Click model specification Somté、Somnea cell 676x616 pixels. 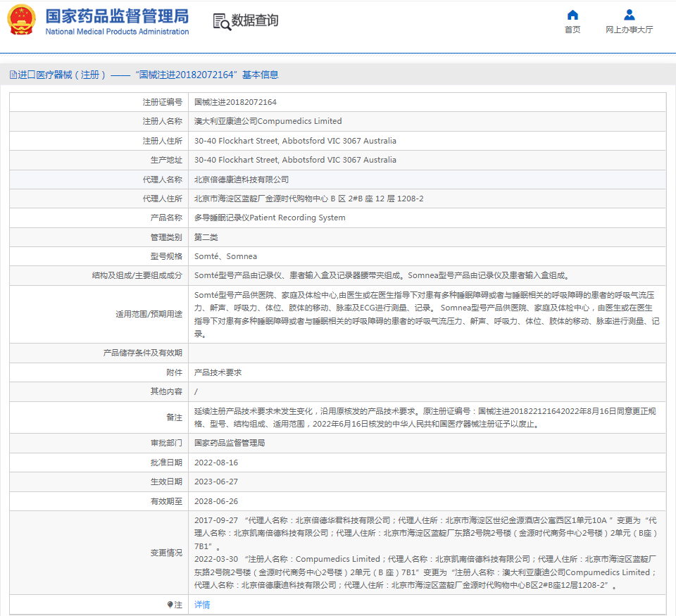click(225, 256)
